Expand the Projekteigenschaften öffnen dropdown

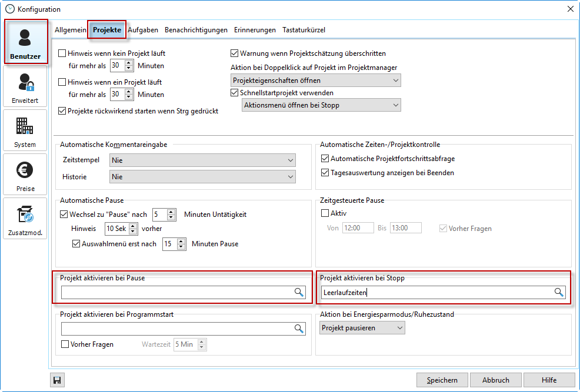coord(315,81)
